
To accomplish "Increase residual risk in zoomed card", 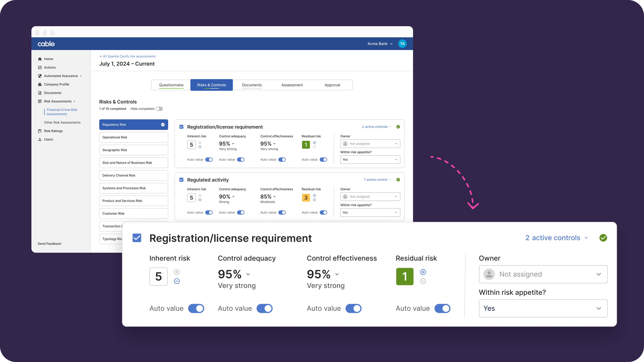I will click(x=423, y=272).
